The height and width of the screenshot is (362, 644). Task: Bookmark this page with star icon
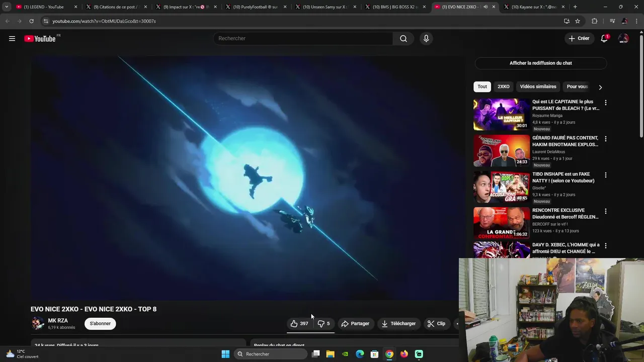(x=578, y=21)
